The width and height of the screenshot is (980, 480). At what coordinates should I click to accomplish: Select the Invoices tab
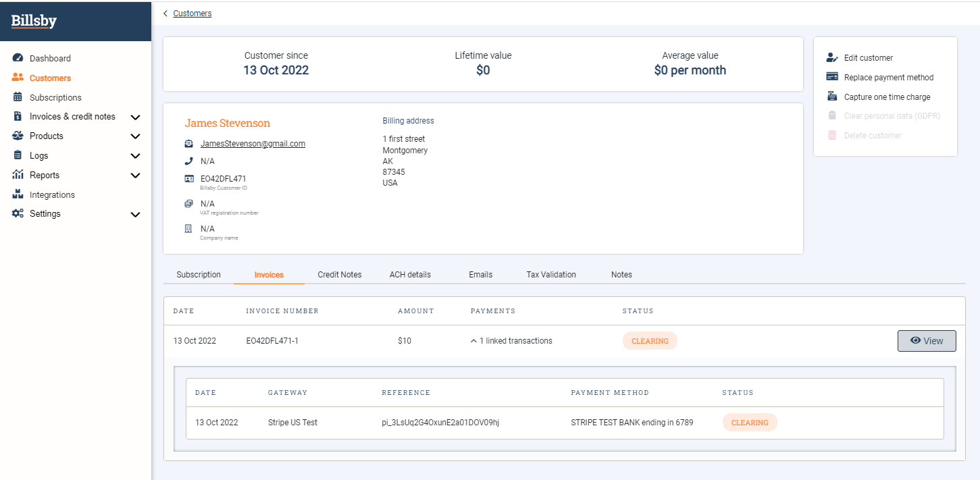(x=269, y=275)
